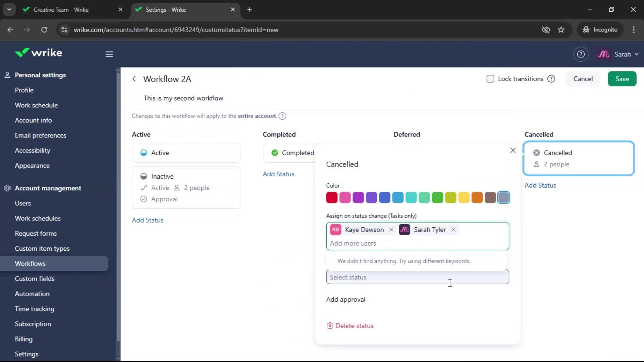Pick the red color swatch

click(x=332, y=198)
